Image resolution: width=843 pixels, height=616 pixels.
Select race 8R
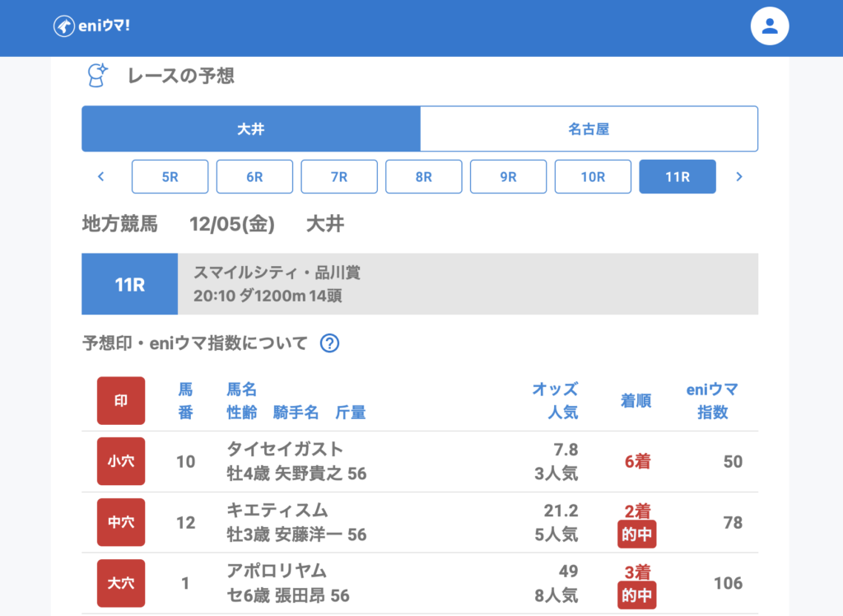[x=424, y=176]
